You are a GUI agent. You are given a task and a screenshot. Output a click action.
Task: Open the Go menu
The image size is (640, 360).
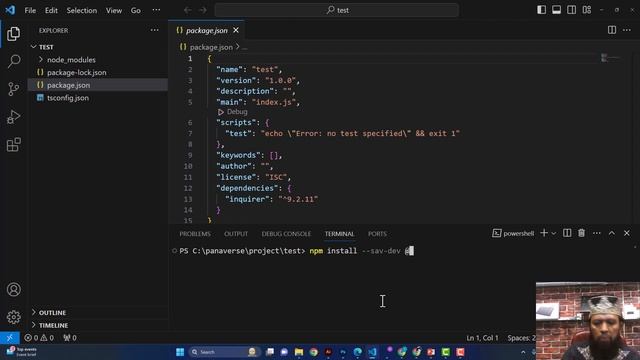(x=136, y=10)
